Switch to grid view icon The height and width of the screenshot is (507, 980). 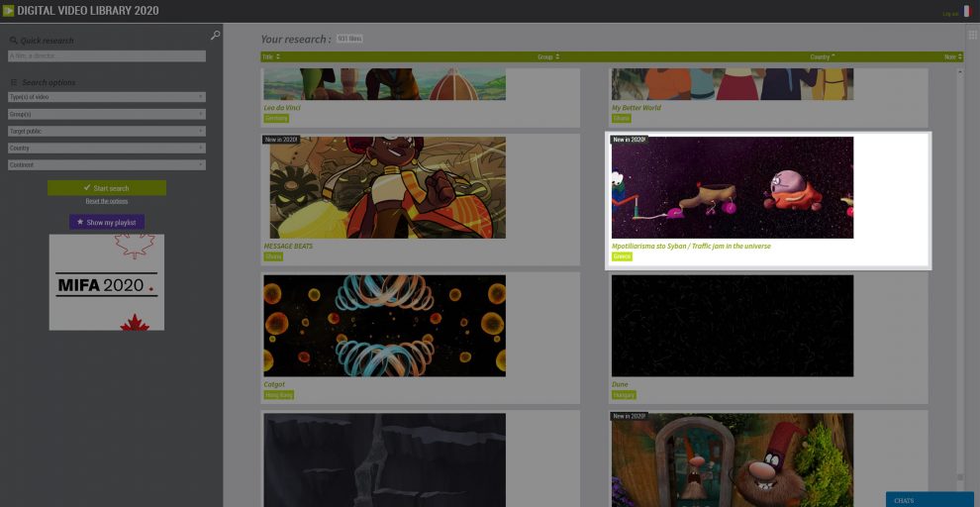972,35
